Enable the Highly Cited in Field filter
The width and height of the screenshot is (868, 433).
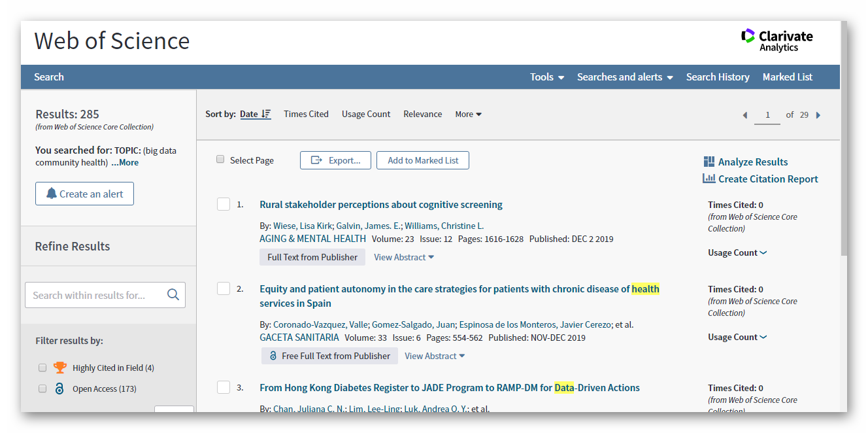pos(42,368)
